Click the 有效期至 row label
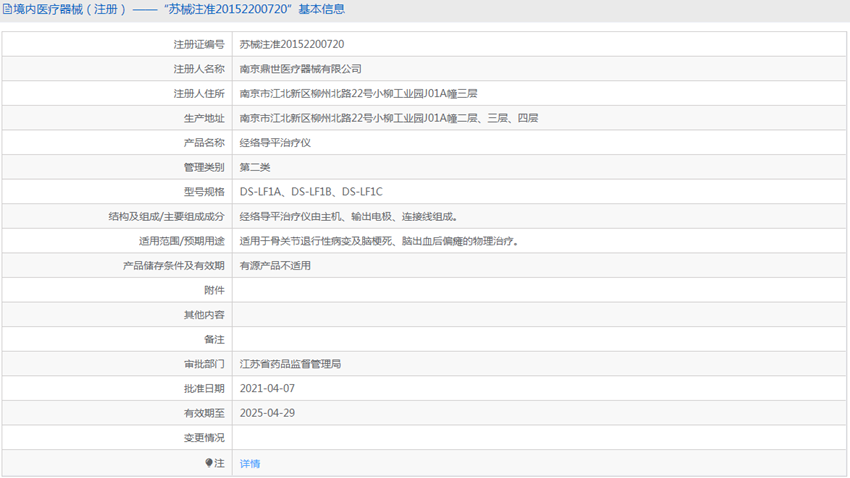This screenshot has height=478, width=850. tap(204, 413)
